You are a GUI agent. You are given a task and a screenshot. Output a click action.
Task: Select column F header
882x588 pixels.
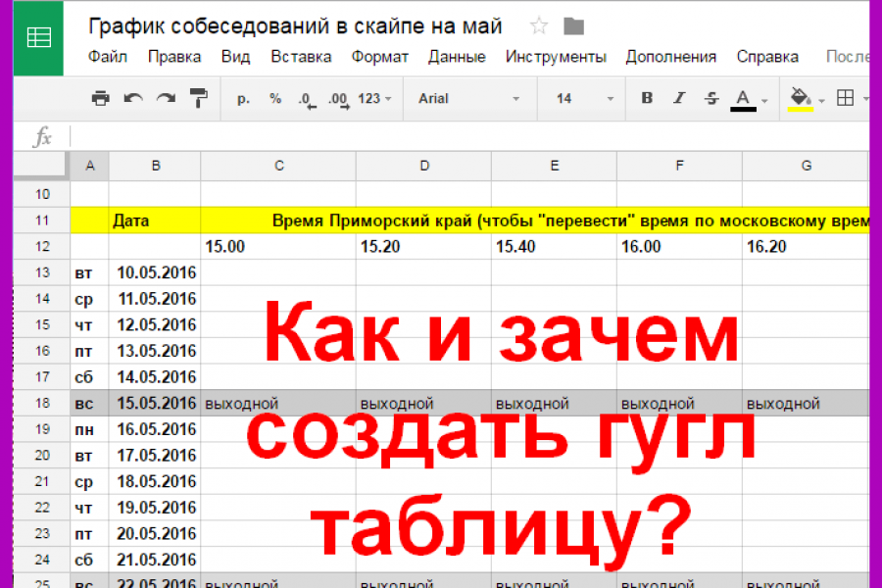679,166
